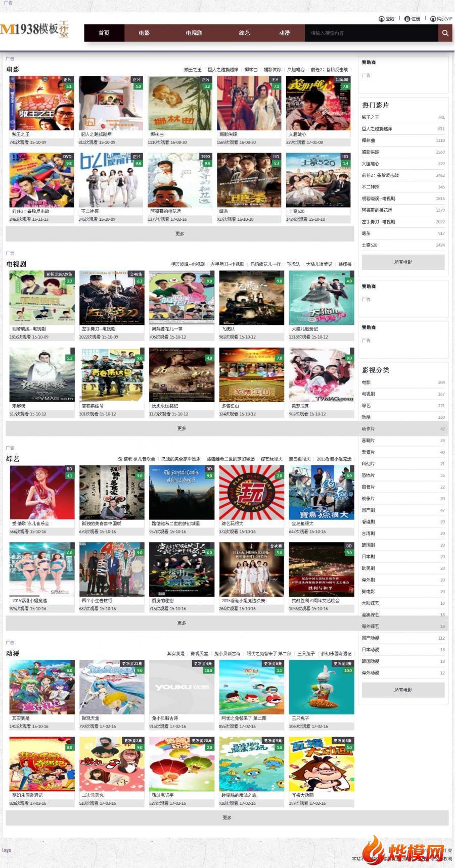Open the 三只兔子 anime poster
This screenshot has width=455, height=868.
tap(322, 687)
